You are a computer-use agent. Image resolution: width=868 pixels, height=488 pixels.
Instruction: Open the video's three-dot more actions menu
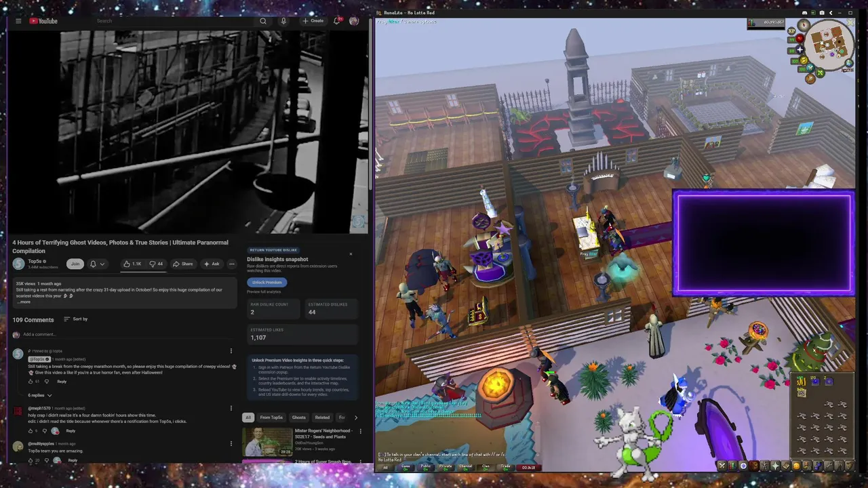coord(232,264)
